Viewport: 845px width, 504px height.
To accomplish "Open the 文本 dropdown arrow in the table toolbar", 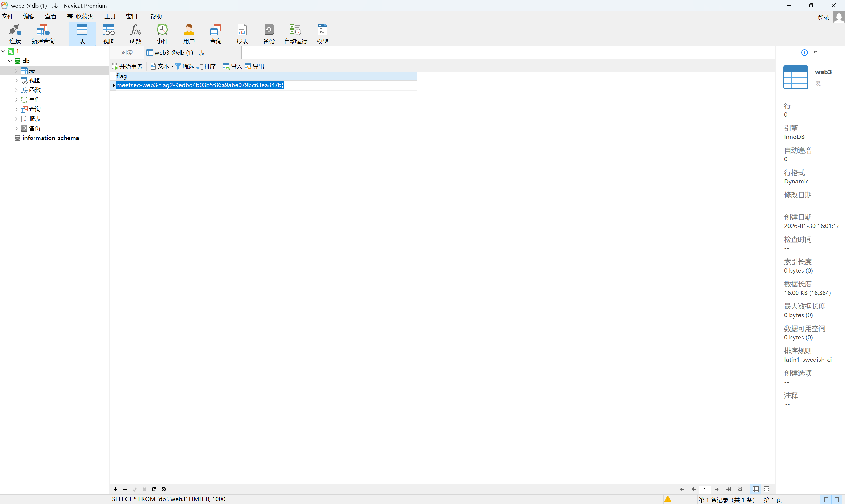I will 172,66.
